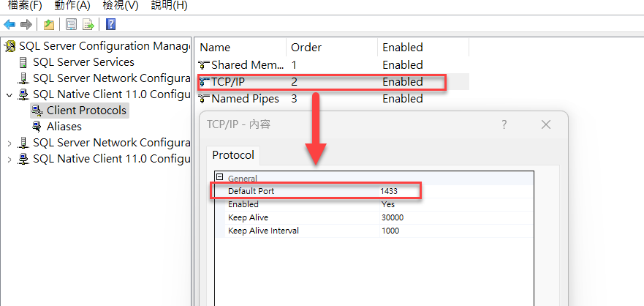Image resolution: width=644 pixels, height=306 pixels.
Task: Click Order value 3 of Named Pipes
Action: coord(294,99)
